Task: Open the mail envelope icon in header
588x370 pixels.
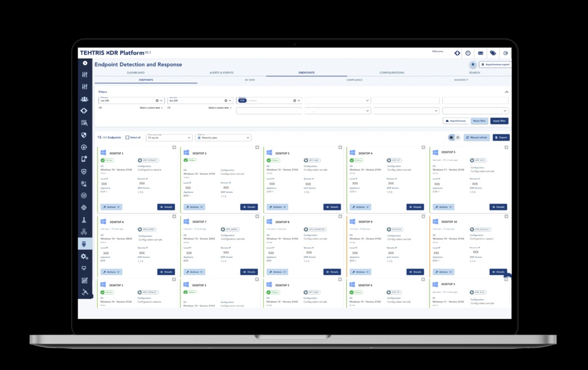Action: 481,53
